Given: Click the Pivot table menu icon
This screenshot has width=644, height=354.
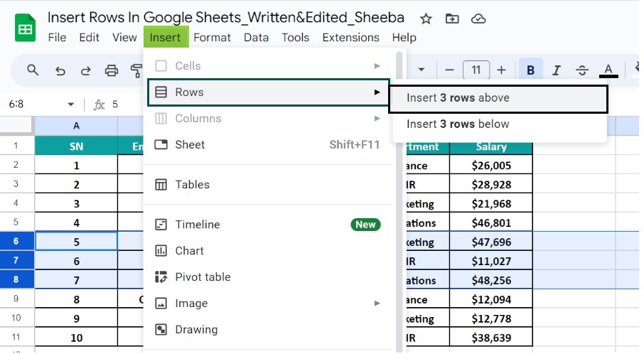Looking at the screenshot, I should 161,277.
